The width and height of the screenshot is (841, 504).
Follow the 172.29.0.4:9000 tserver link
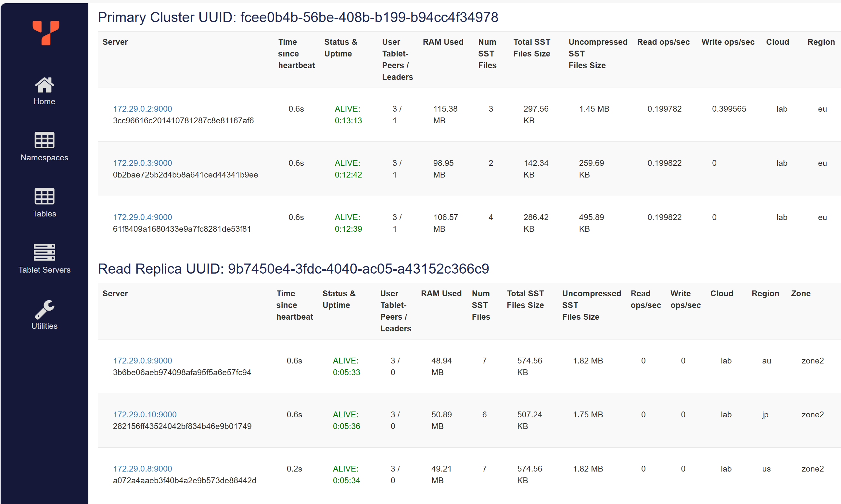[142, 217]
